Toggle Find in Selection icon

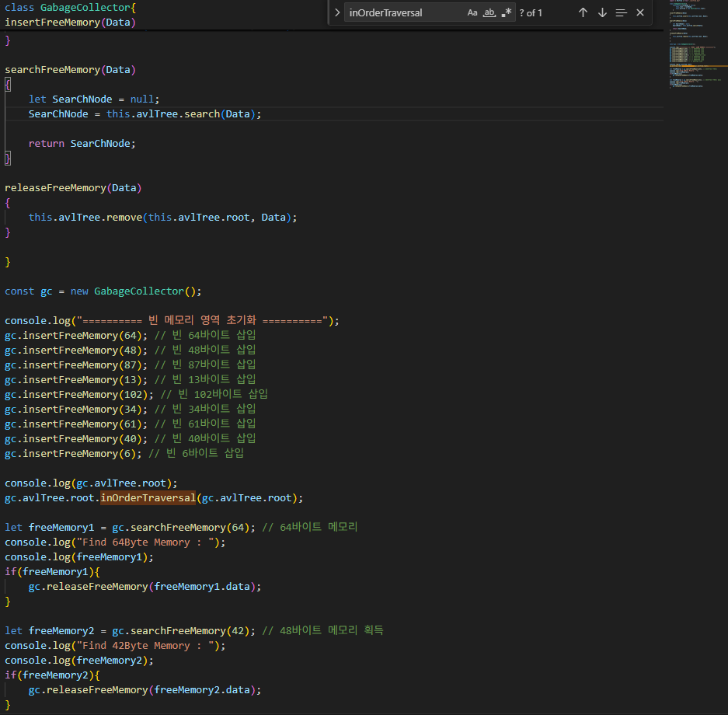(622, 13)
